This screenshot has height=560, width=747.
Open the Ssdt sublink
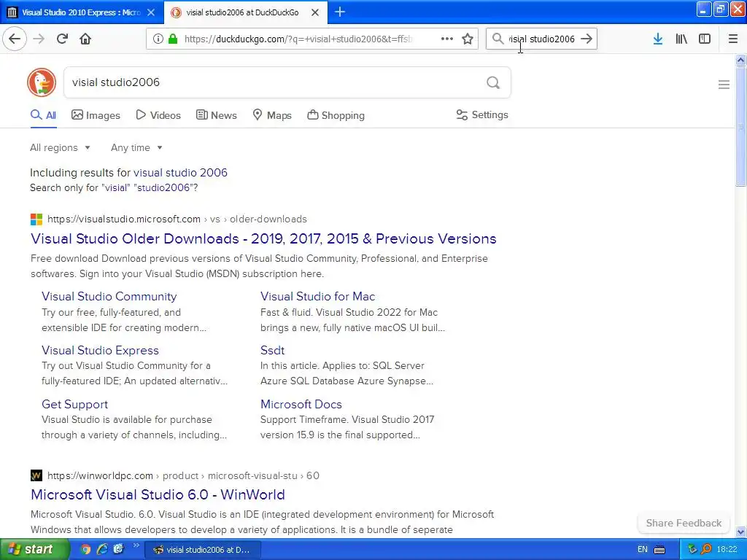[x=273, y=350]
